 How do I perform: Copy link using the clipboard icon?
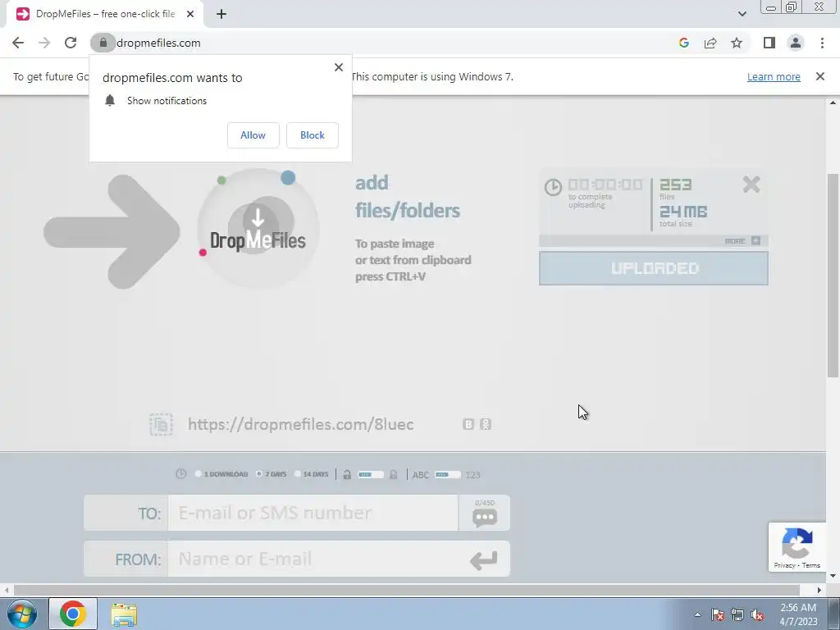click(x=161, y=424)
